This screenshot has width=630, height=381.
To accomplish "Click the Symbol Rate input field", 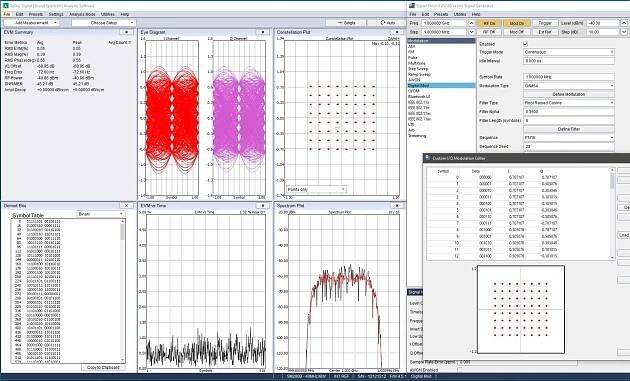I will (x=569, y=77).
